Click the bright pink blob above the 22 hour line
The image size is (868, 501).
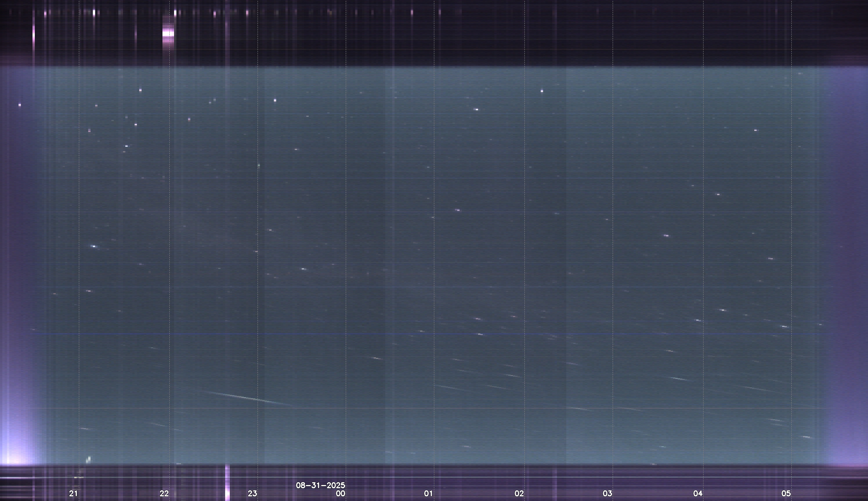click(x=168, y=34)
